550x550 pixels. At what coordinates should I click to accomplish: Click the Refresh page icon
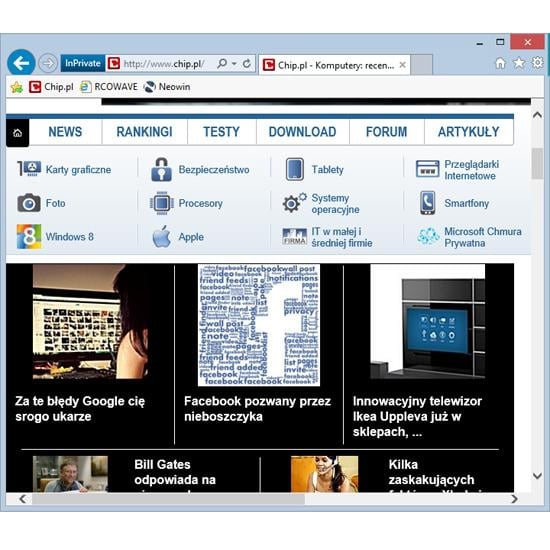click(x=247, y=63)
